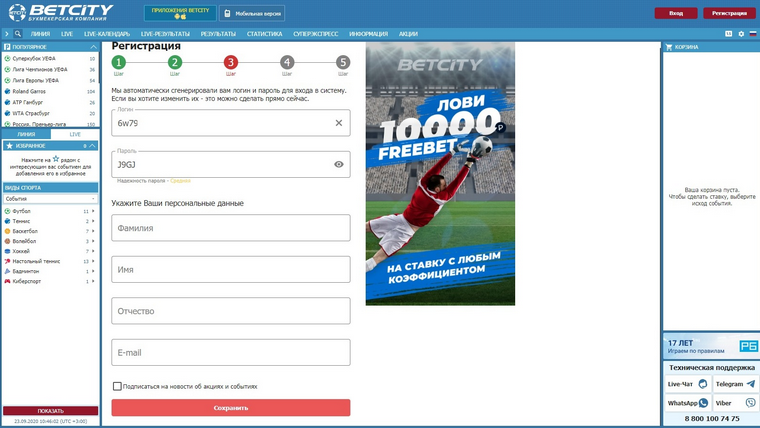Viewport: 760px width, 428px height.
Task: Check the news subscription checkbox
Action: click(117, 386)
